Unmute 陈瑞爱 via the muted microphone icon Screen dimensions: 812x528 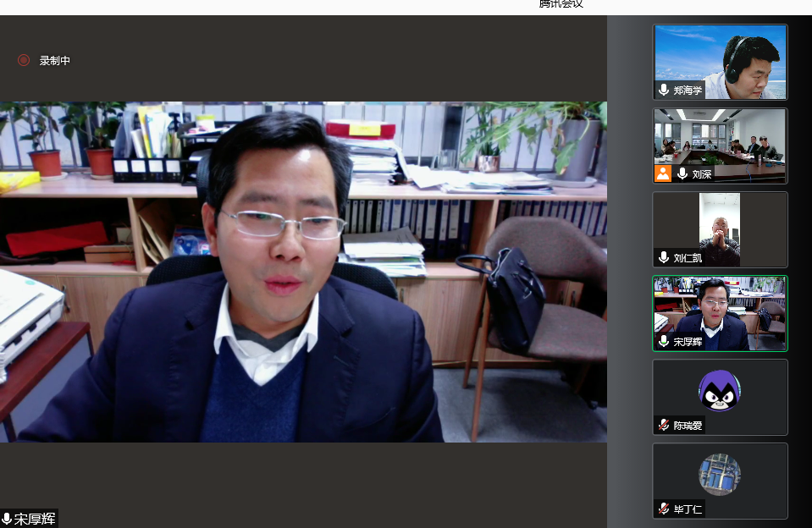(x=664, y=425)
